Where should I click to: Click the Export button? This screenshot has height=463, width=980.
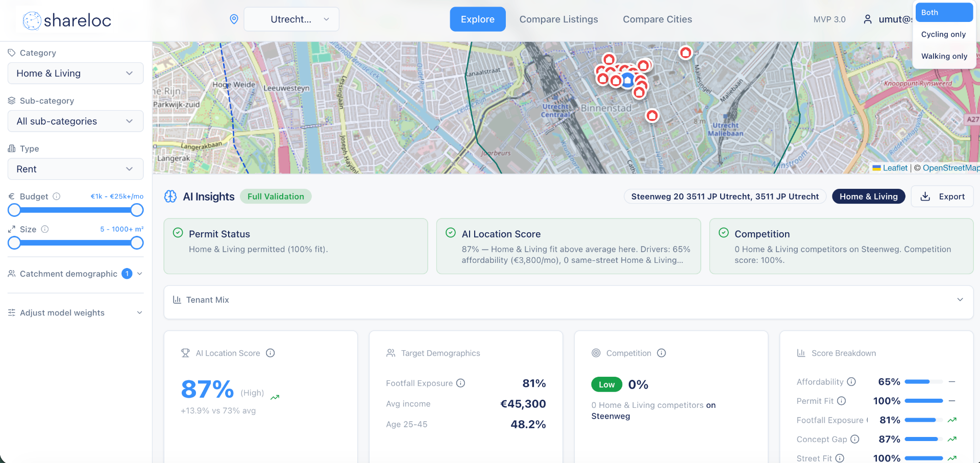pos(942,197)
